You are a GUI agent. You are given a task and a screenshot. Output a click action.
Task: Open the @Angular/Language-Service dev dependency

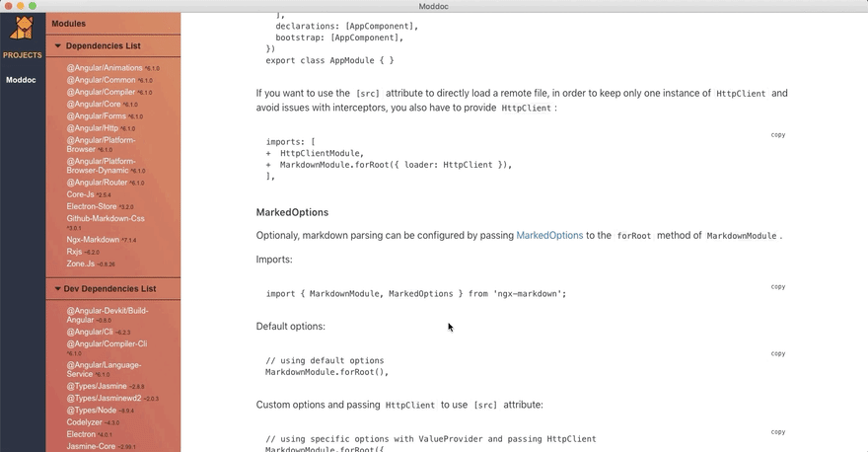105,369
